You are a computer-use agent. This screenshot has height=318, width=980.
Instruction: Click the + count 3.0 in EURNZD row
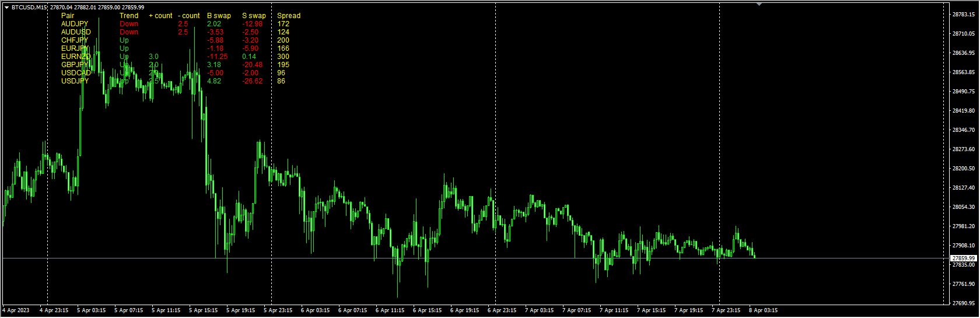tap(153, 57)
